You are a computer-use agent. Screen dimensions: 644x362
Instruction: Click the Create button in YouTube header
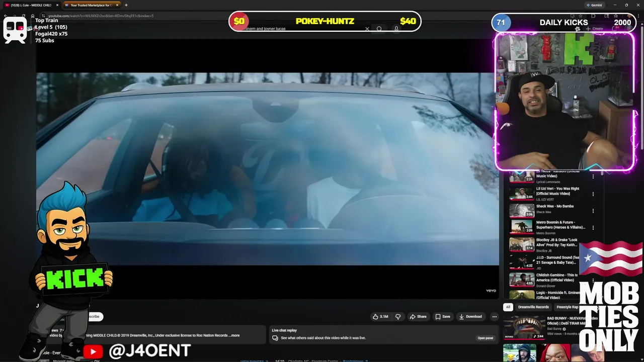pos(594,29)
